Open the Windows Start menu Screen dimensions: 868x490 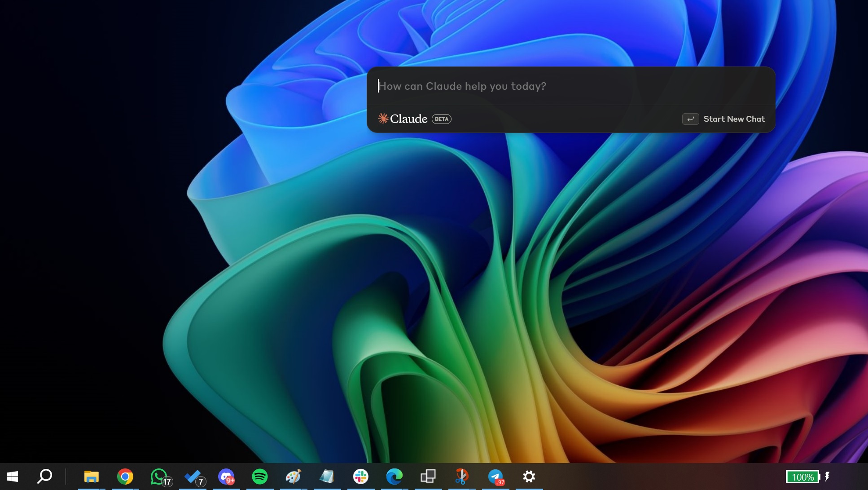point(13,477)
